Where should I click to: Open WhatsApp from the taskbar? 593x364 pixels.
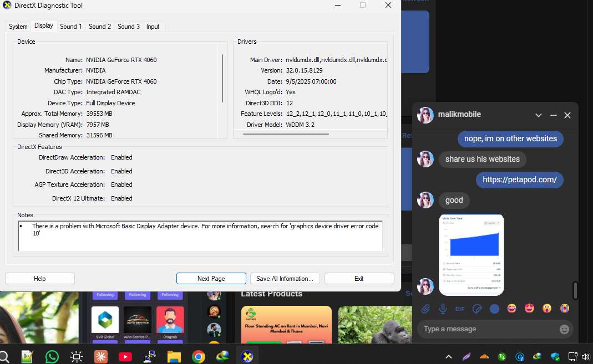coord(52,356)
